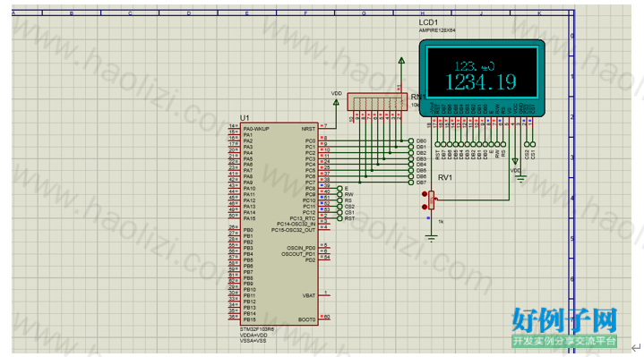Click the 1234.19 reading on the LCD

[481, 82]
